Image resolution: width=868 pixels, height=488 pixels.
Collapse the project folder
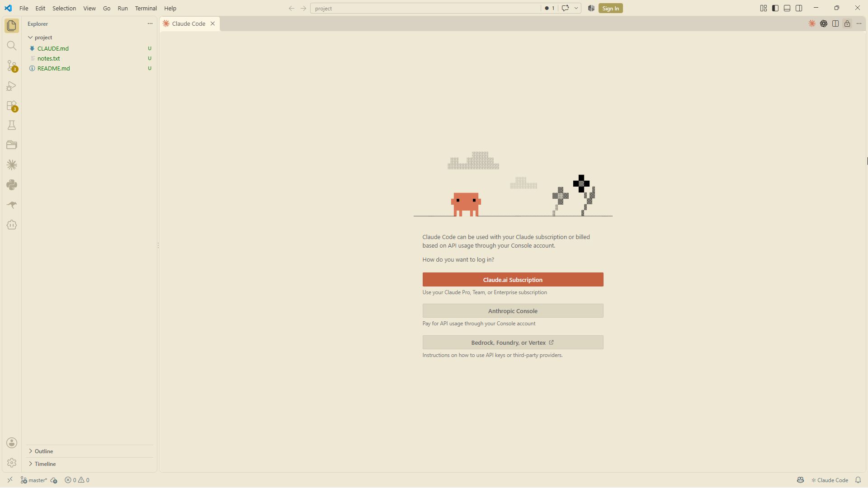90,38
